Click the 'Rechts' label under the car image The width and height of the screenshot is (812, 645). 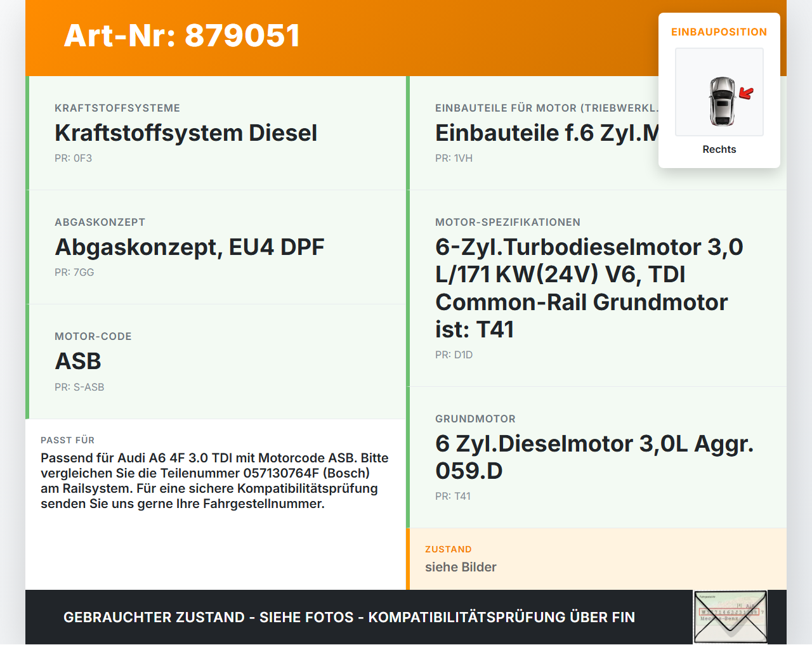(719, 150)
